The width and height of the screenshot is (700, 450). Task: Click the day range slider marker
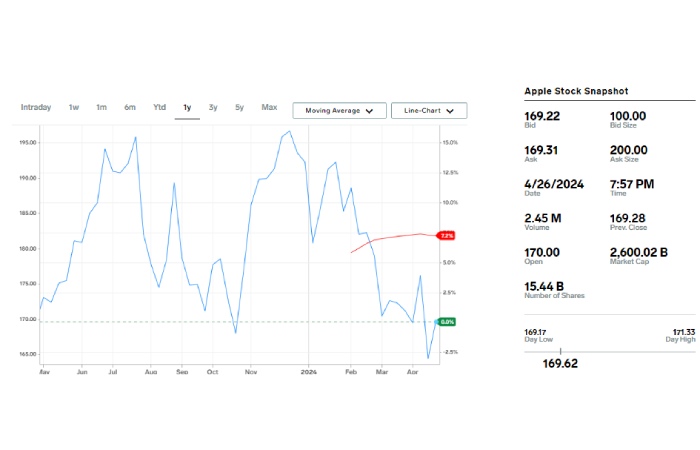tap(560, 352)
